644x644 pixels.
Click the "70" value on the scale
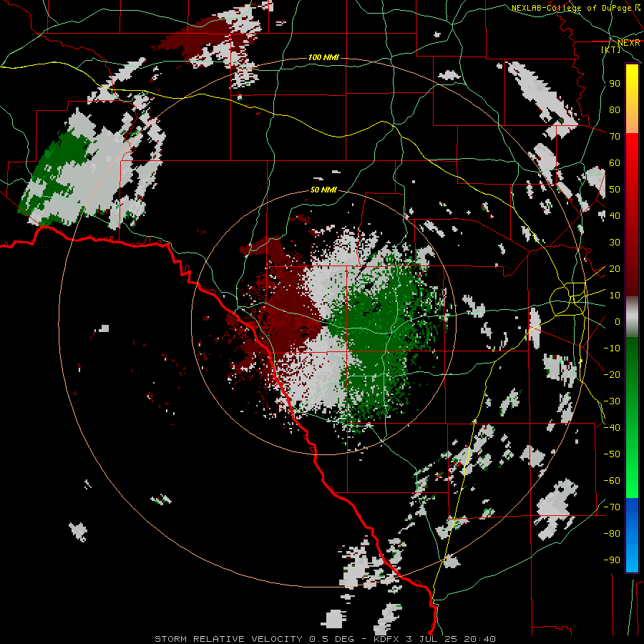coord(615,137)
